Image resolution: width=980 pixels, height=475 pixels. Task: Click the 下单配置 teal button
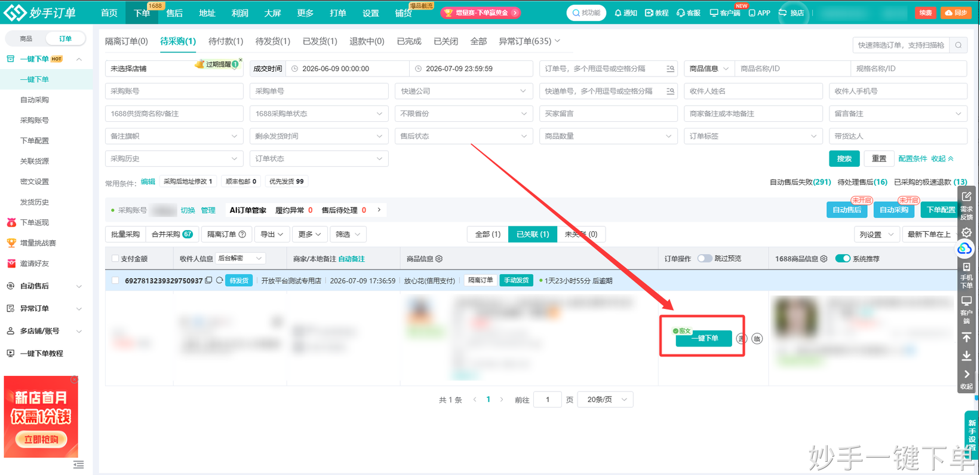click(x=941, y=210)
